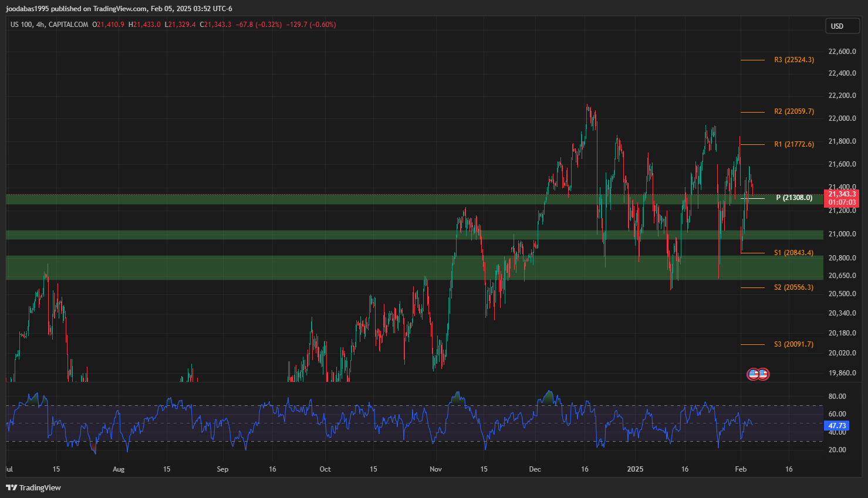Image resolution: width=868 pixels, height=498 pixels.
Task: Select the R1 (21772.6) resistance label
Action: coord(793,144)
